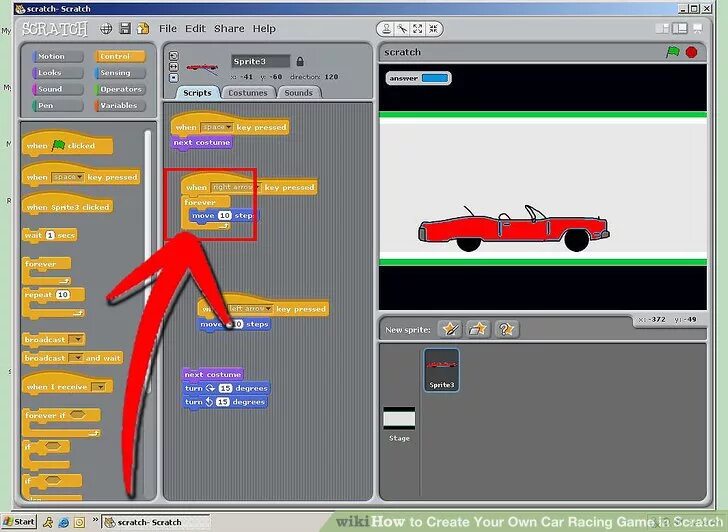The height and width of the screenshot is (532, 728).
Task: Open right arrow key dropdown in script
Action: (x=235, y=187)
